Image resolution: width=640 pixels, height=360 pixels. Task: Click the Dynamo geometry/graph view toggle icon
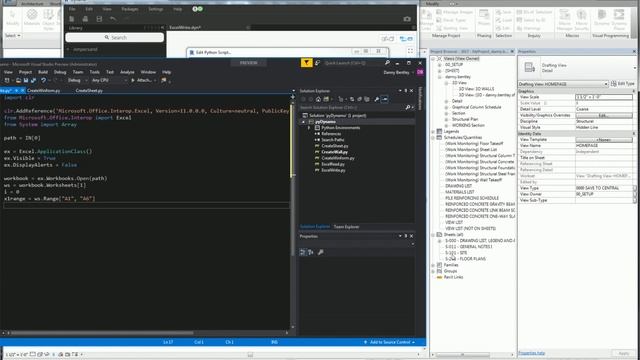(406, 39)
